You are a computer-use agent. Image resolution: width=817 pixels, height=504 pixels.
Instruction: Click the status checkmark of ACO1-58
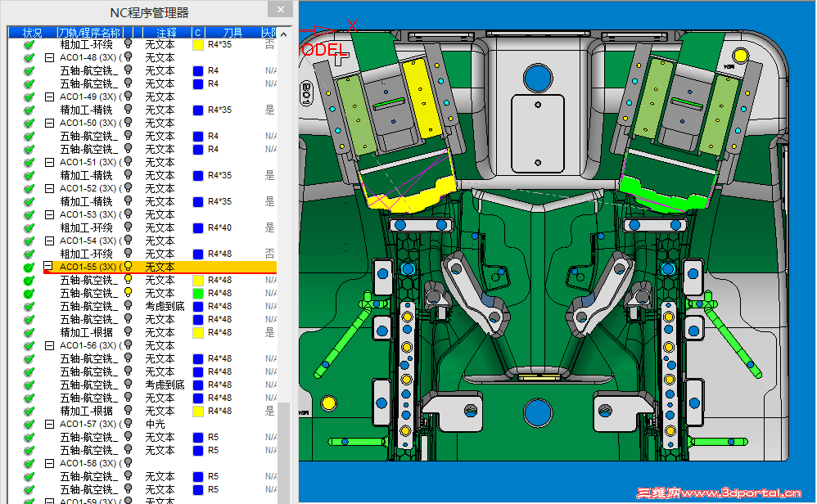click(29, 463)
